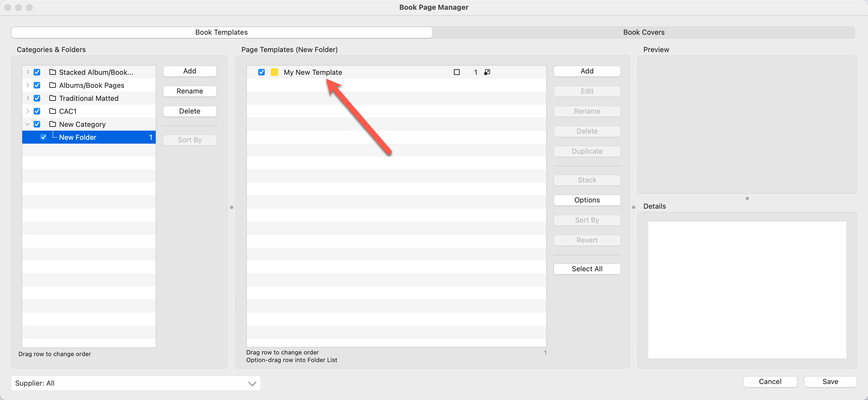Click the yellow color swatch of My New Template

(274, 72)
